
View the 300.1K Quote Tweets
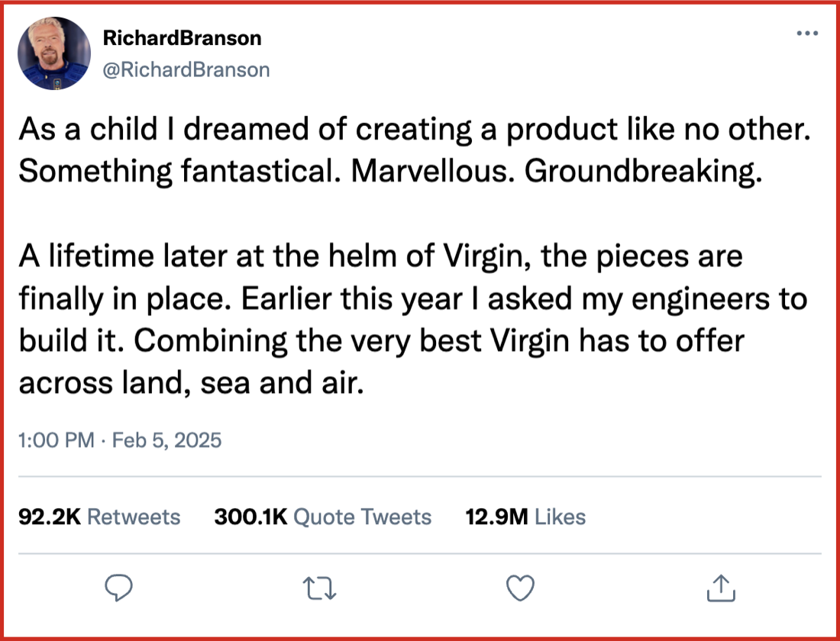coord(323,517)
